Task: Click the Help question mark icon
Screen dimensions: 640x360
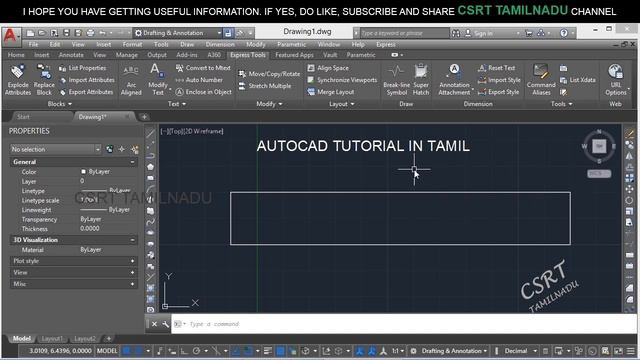Action: point(564,33)
